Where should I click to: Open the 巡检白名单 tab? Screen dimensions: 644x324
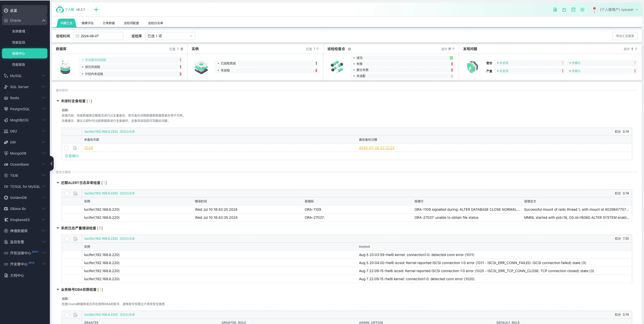[x=155, y=23]
